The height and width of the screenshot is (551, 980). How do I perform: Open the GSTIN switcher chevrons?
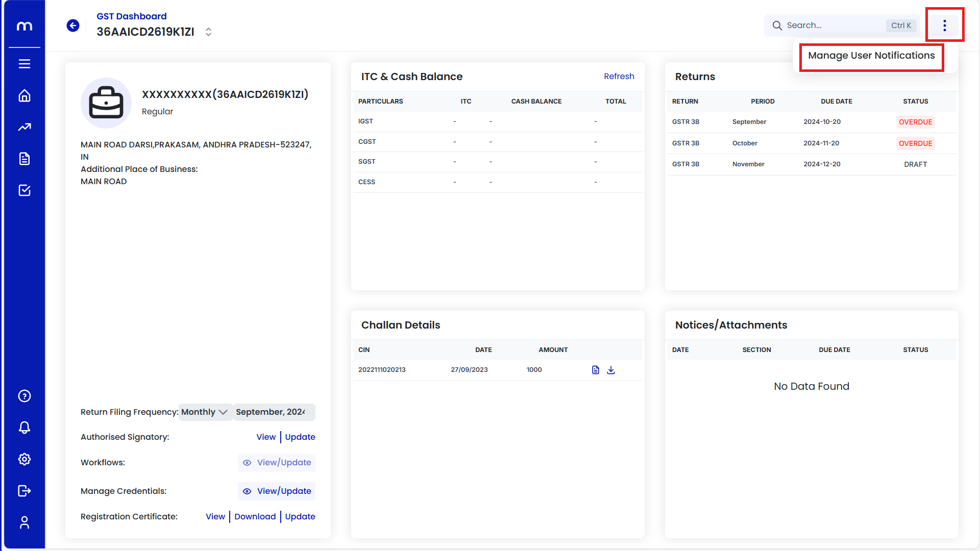pyautogui.click(x=208, y=32)
